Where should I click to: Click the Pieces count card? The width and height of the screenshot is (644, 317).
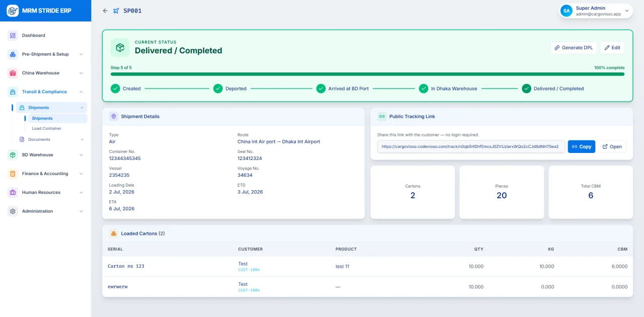[502, 192]
